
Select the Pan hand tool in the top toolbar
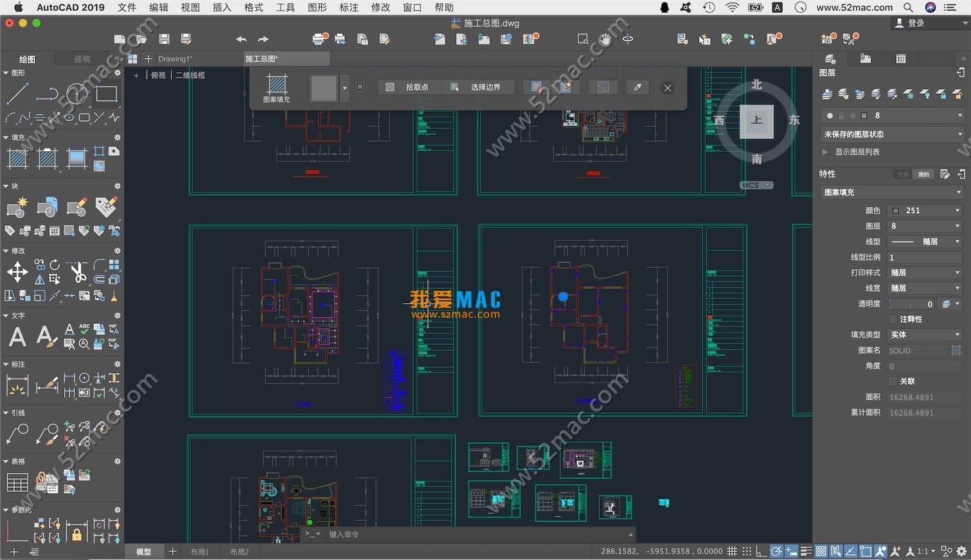605,39
